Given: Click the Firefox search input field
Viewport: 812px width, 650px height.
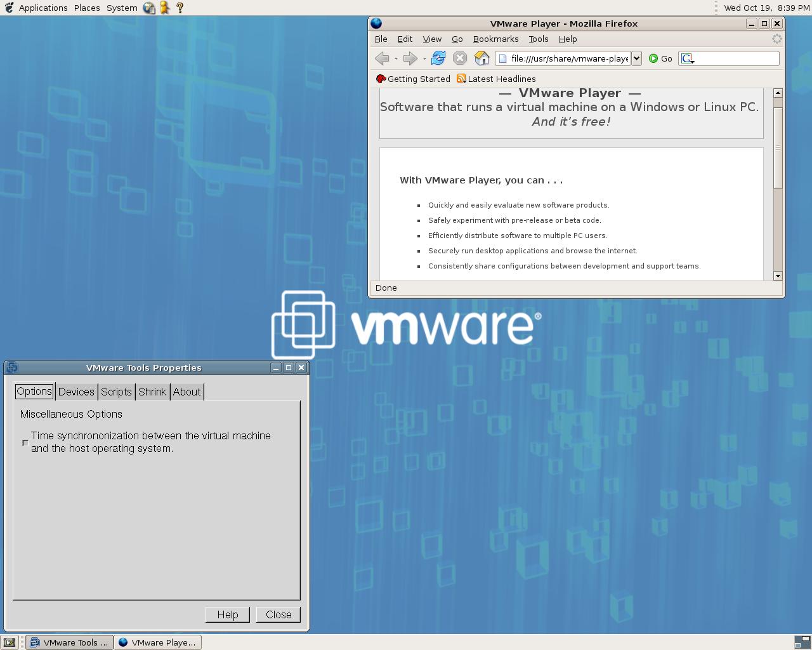Looking at the screenshot, I should [x=737, y=58].
